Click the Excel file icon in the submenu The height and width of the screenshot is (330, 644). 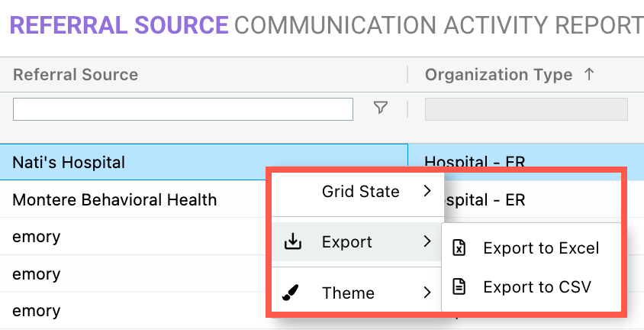pos(459,248)
